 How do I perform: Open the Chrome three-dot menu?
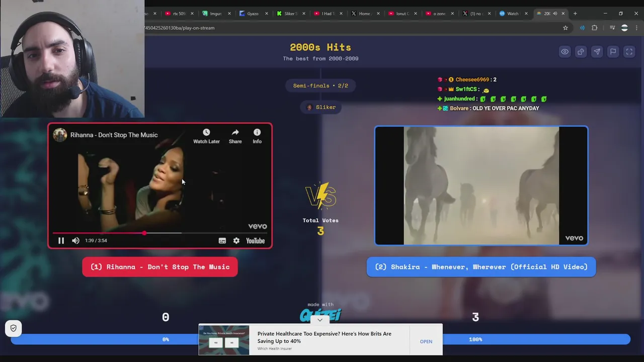pyautogui.click(x=636, y=28)
